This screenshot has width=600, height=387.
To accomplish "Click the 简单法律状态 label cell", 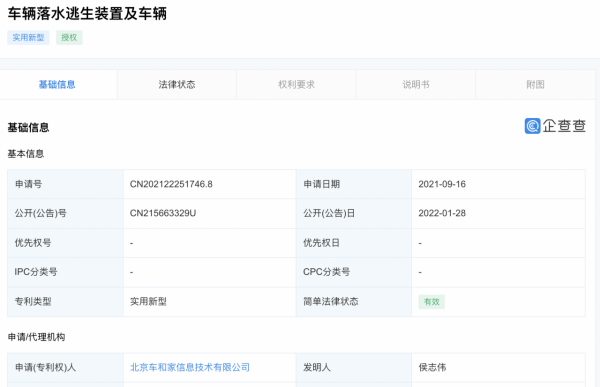I will pos(354,302).
